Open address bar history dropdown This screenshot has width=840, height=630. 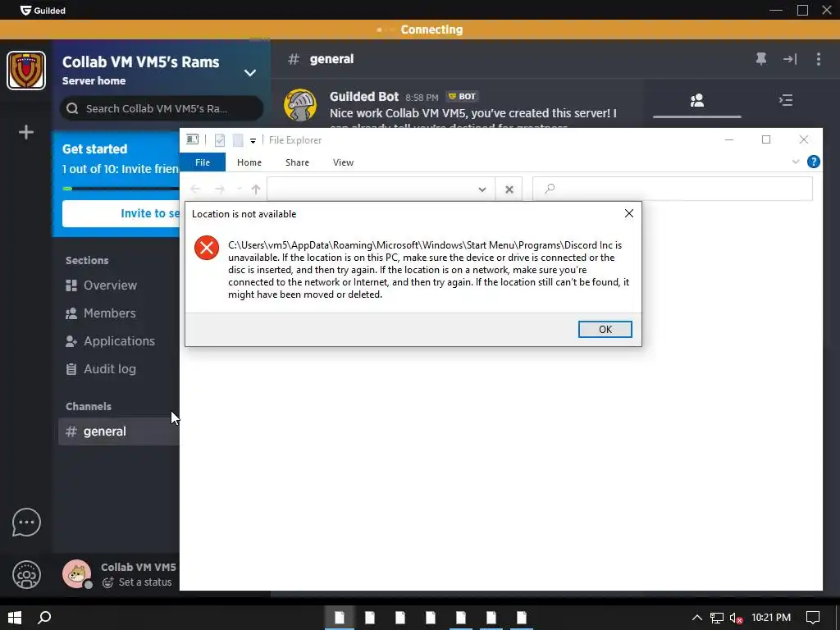coord(482,189)
